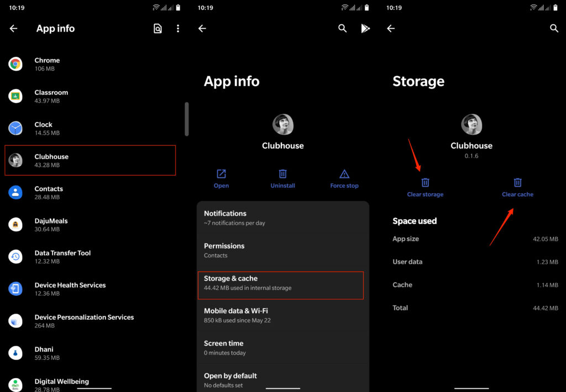Viewport: 566px width, 392px height.
Task: Open three-dot overflow menu on app list
Action: coord(178,29)
